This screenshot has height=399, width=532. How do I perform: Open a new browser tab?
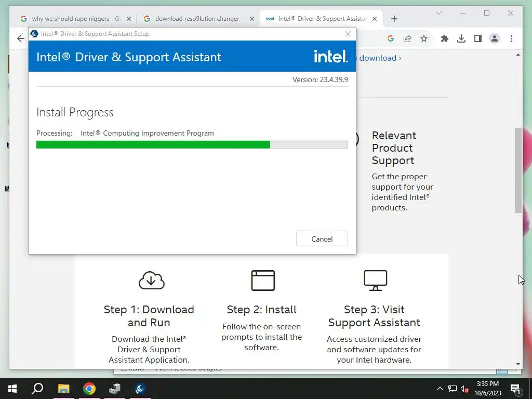pyautogui.click(x=394, y=19)
